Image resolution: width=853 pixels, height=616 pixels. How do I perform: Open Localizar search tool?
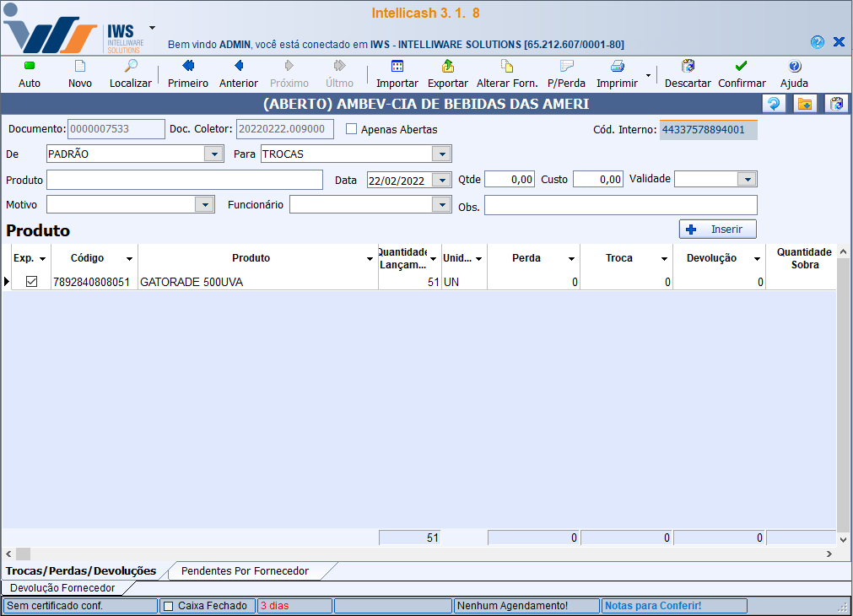coord(131,67)
